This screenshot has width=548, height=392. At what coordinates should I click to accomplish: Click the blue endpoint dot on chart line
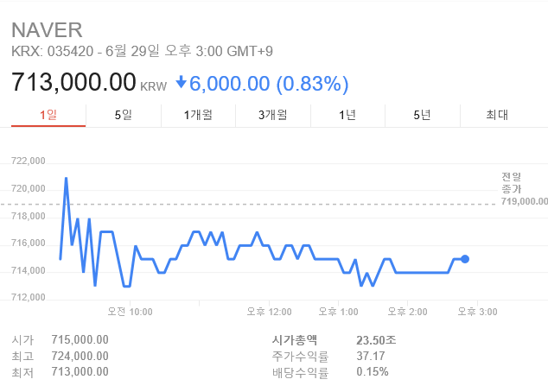point(465,259)
